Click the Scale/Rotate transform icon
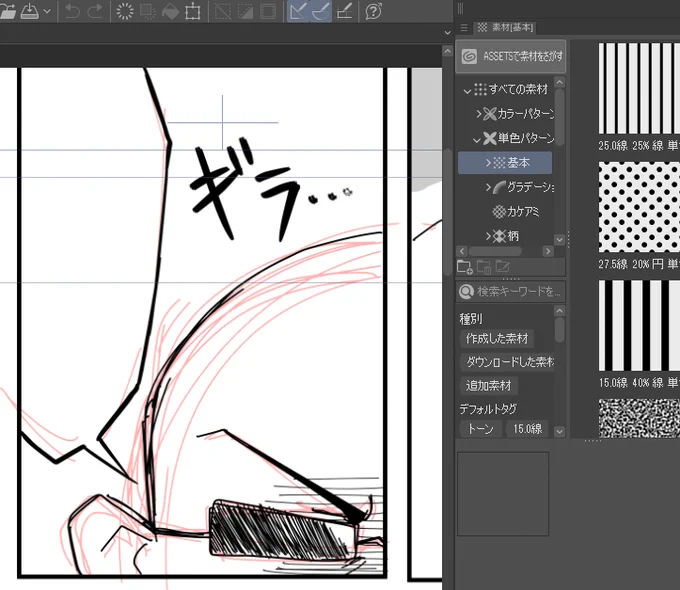 193,11
